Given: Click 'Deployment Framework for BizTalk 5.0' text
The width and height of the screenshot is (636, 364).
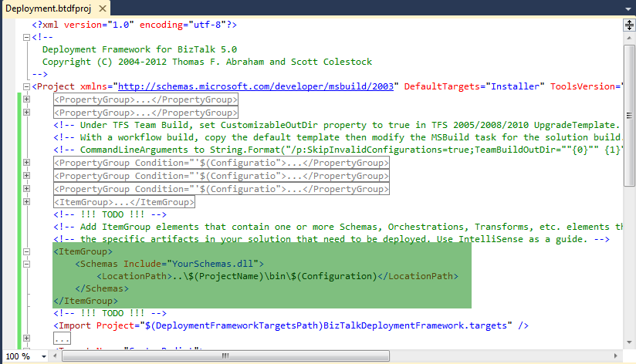Looking at the screenshot, I should (140, 49).
